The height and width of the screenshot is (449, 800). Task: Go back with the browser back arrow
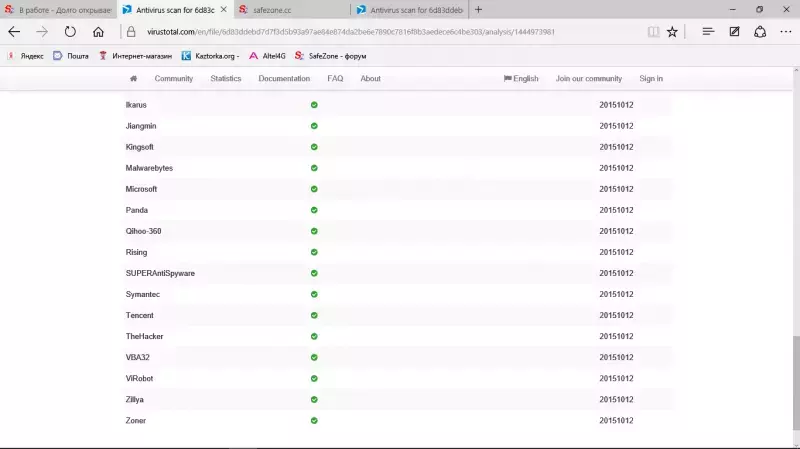pyautogui.click(x=14, y=32)
